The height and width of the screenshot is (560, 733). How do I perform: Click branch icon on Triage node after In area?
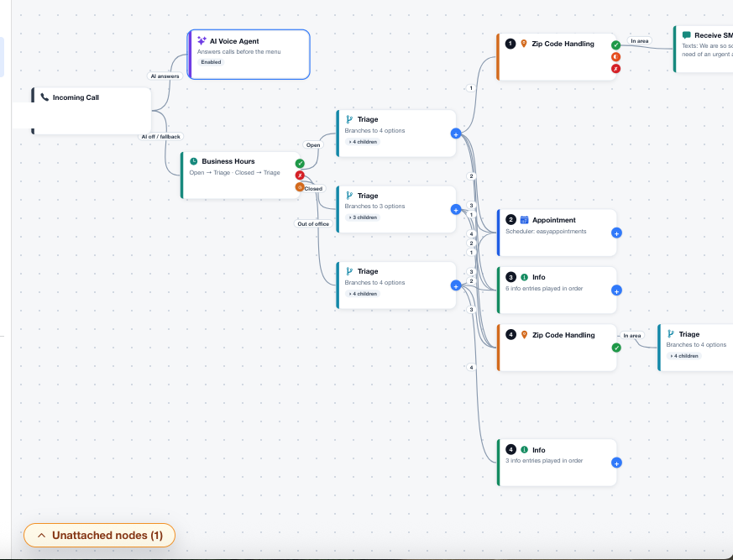671,334
